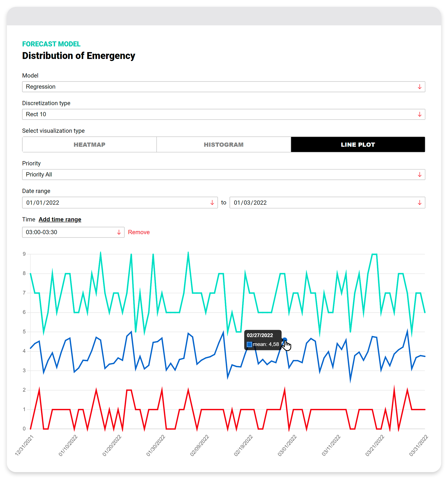This screenshot has width=448, height=479.
Task: Click Add time range link
Action: tap(60, 219)
